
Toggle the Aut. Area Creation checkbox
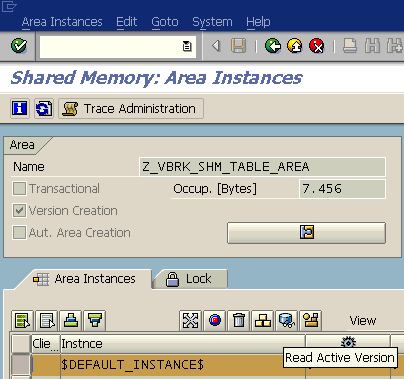coord(19,233)
